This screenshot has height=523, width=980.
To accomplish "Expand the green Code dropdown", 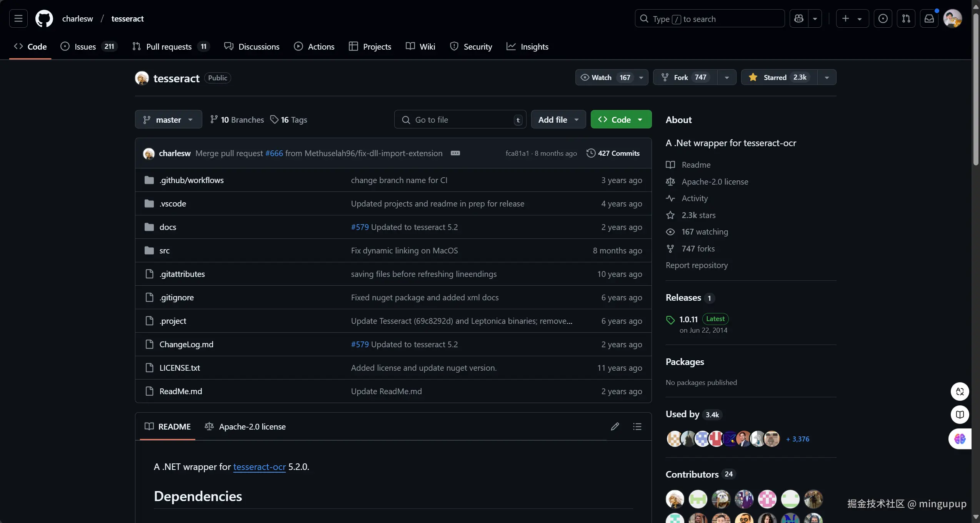I will point(621,120).
